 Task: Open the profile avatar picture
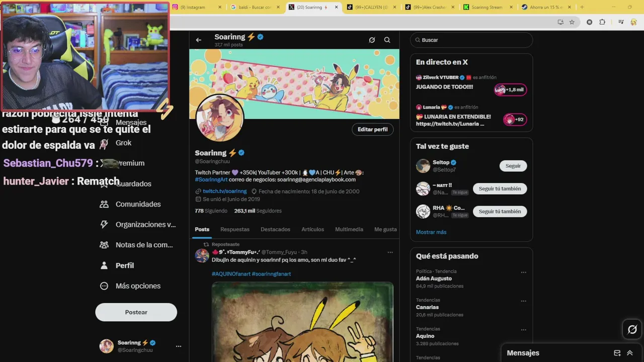coord(220,118)
